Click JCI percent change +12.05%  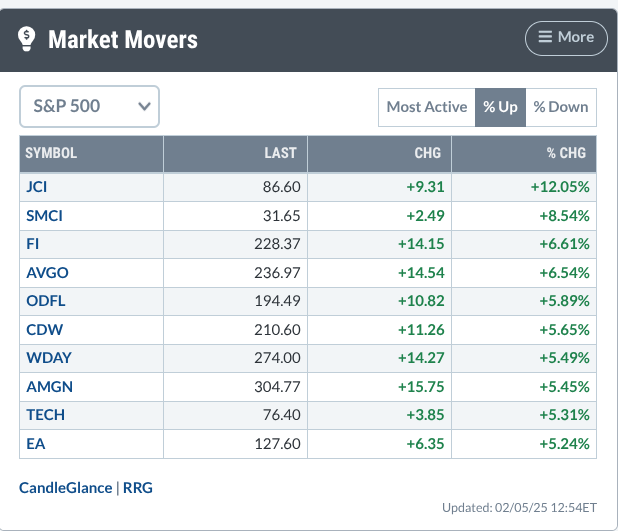point(560,187)
